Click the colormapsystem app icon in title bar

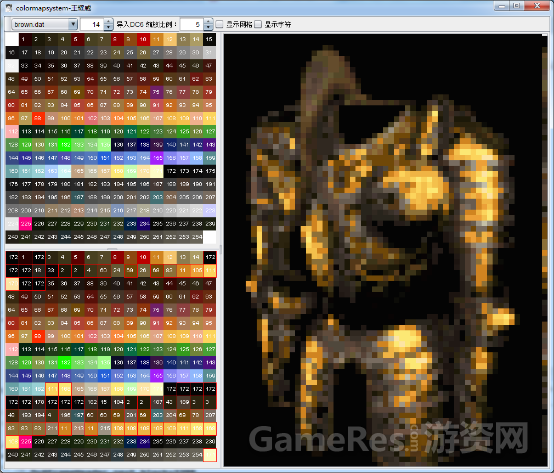pos(9,7)
